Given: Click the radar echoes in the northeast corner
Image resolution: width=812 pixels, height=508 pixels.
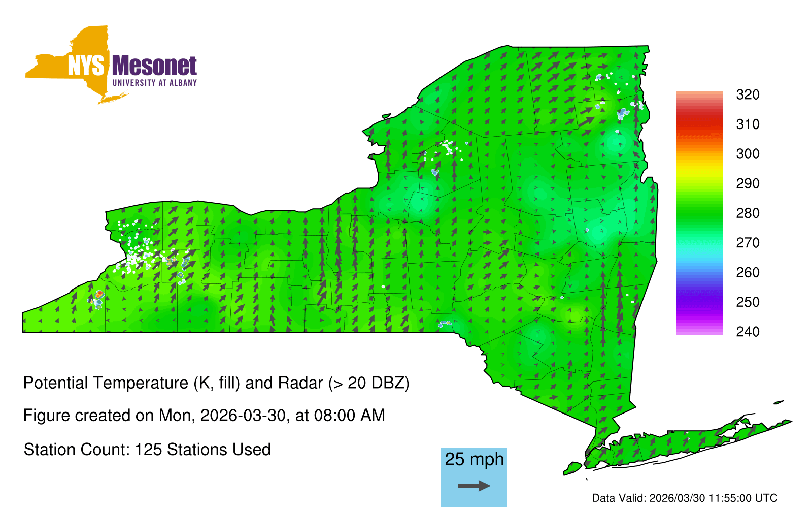Looking at the screenshot, I should pos(622,113).
